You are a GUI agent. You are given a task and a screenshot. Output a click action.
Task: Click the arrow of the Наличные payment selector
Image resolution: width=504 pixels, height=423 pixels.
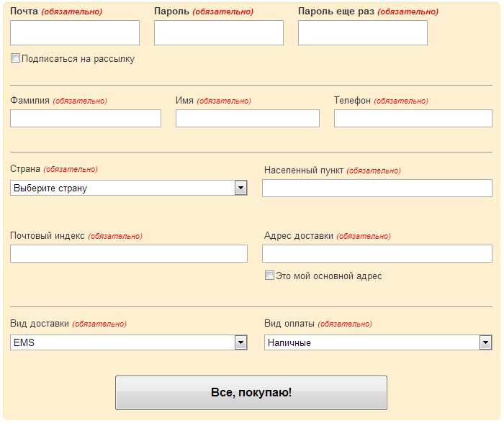(485, 343)
